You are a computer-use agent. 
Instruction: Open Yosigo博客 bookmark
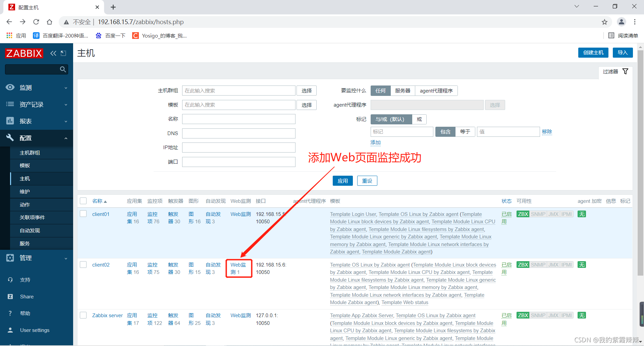(160, 36)
